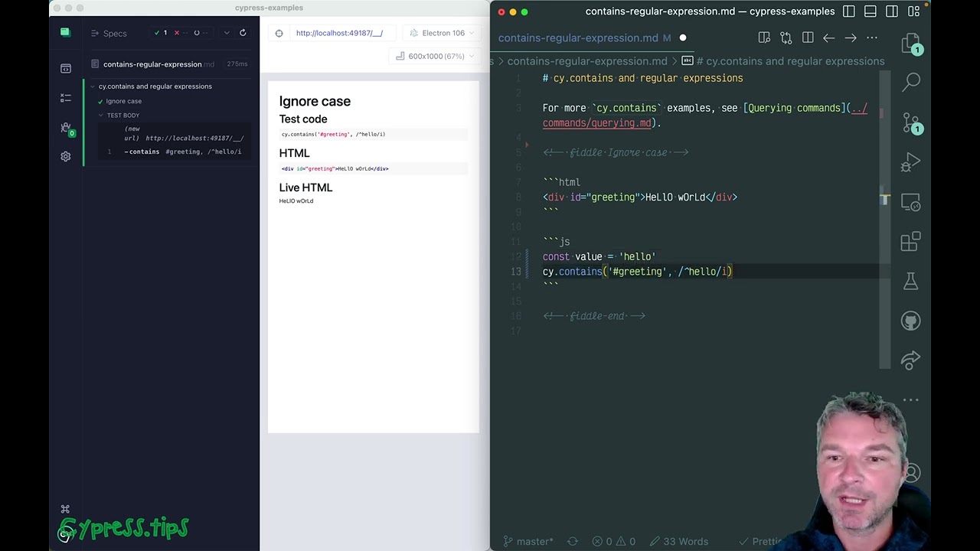Screen dimensions: 980x551
Task: Click the 275ms spec duration
Action: pyautogui.click(x=237, y=64)
